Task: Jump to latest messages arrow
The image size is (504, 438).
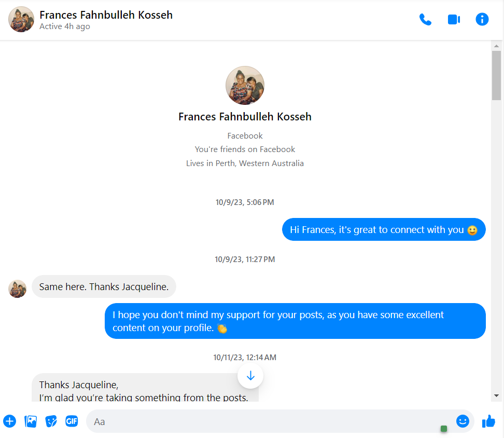Action: click(x=250, y=375)
